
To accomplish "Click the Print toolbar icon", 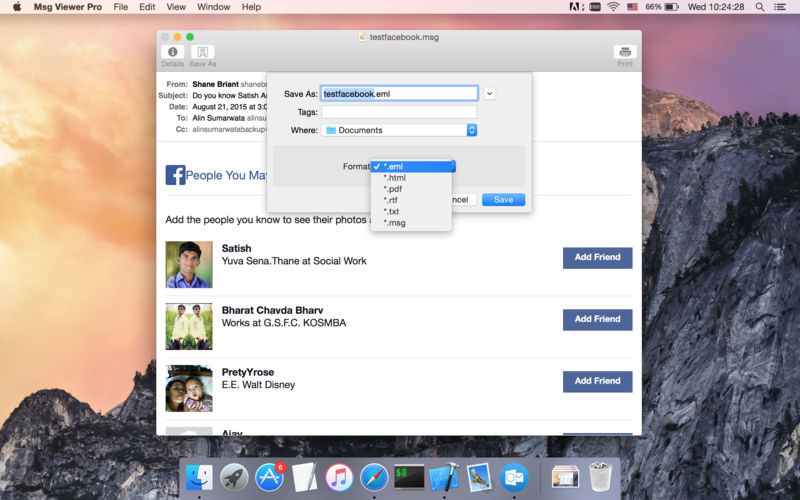I will (x=625, y=52).
